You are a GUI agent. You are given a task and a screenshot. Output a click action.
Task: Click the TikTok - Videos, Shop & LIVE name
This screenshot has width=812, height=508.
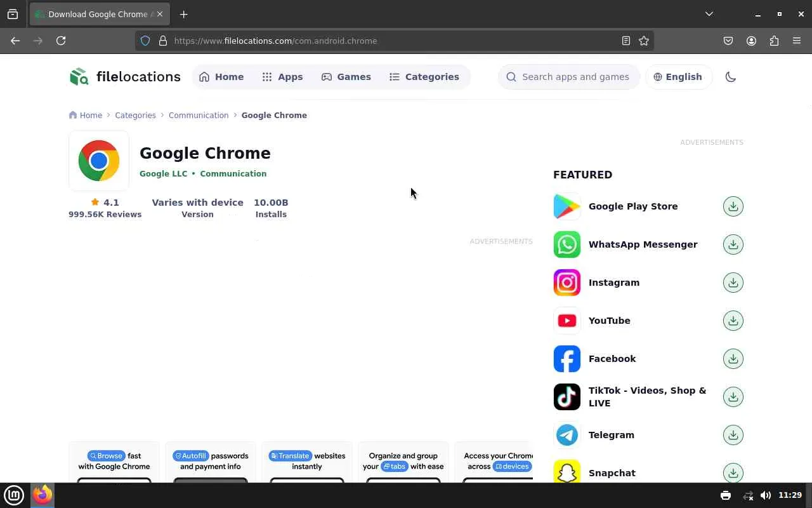[647, 397]
